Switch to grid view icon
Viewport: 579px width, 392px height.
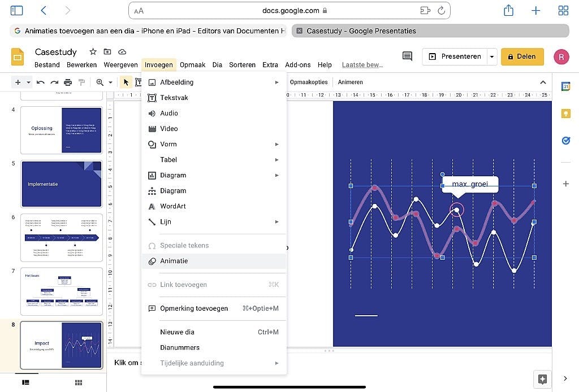[x=79, y=382]
